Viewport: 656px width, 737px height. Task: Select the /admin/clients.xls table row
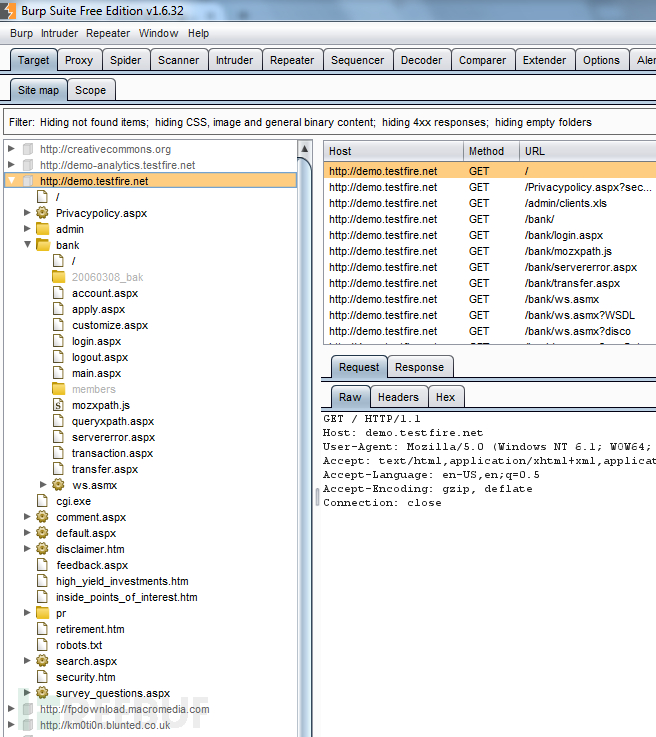click(490, 203)
